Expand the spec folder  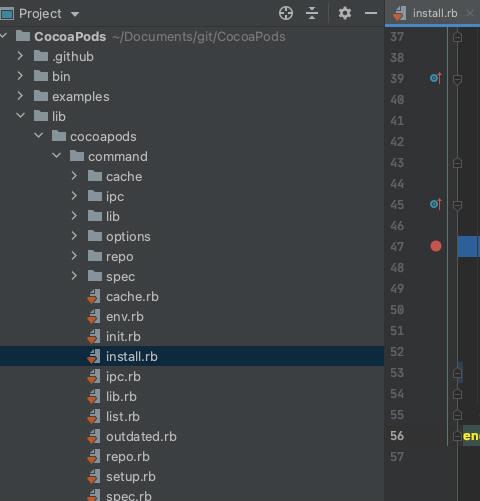[x=75, y=276]
